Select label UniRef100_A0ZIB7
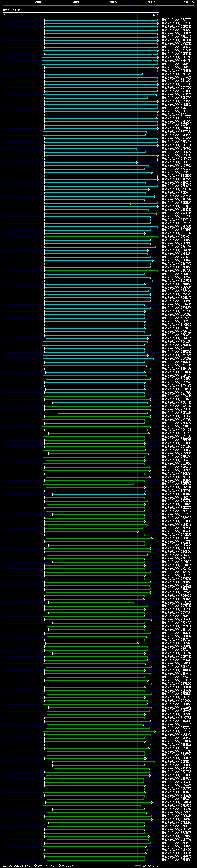The height and width of the screenshot is (868, 197). (177, 406)
